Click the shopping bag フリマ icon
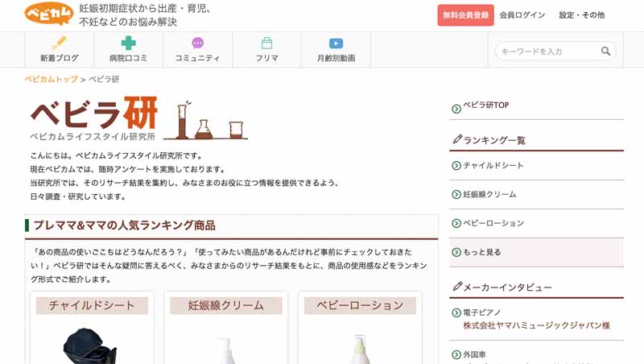Screen dimensions: 644x364 click(267, 43)
